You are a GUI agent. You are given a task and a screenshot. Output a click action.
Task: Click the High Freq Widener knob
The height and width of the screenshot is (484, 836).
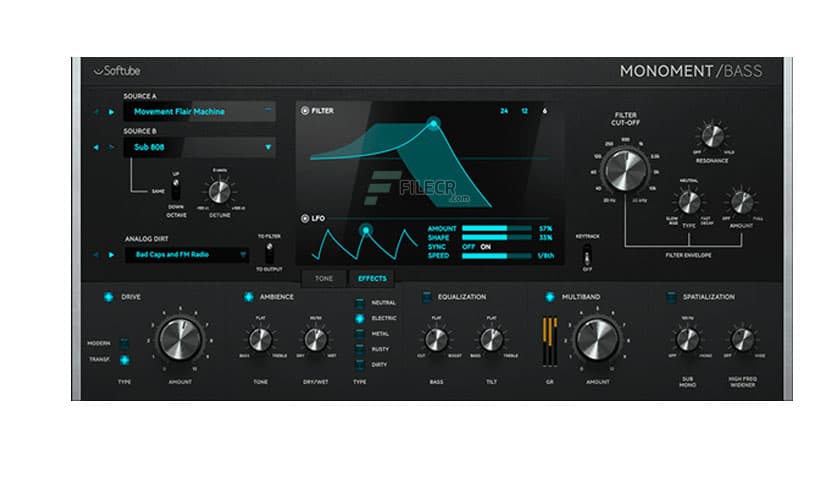tap(742, 340)
